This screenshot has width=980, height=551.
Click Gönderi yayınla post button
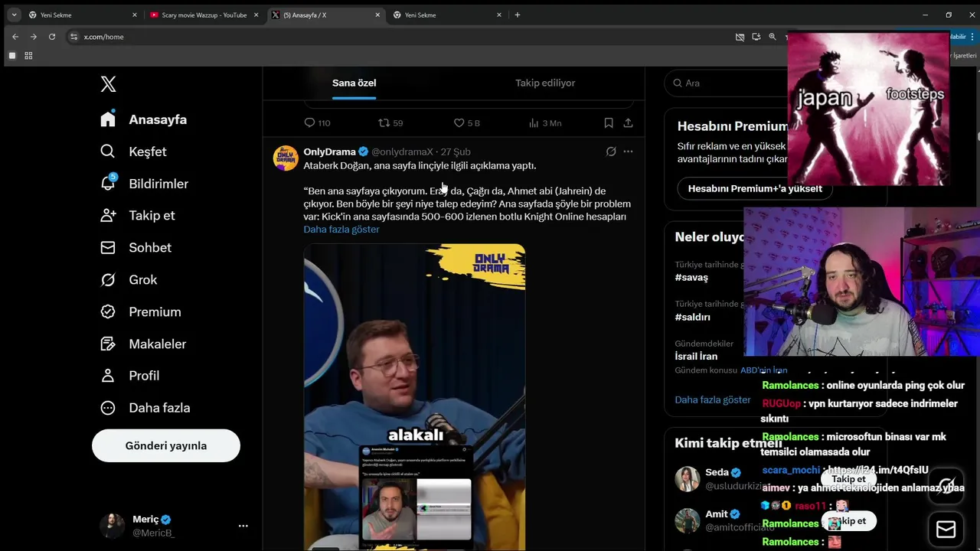tap(166, 445)
